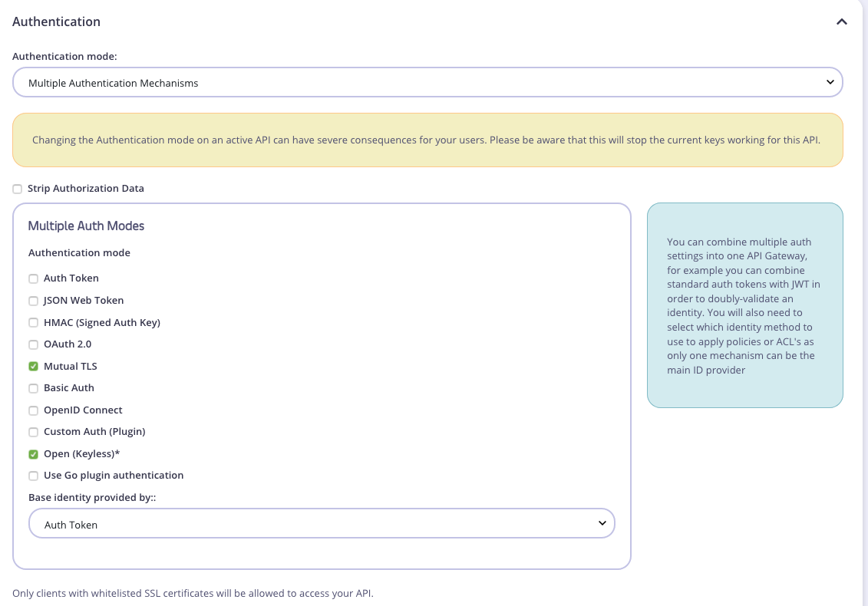
Task: Check the Auth Token option
Action: coord(34,278)
